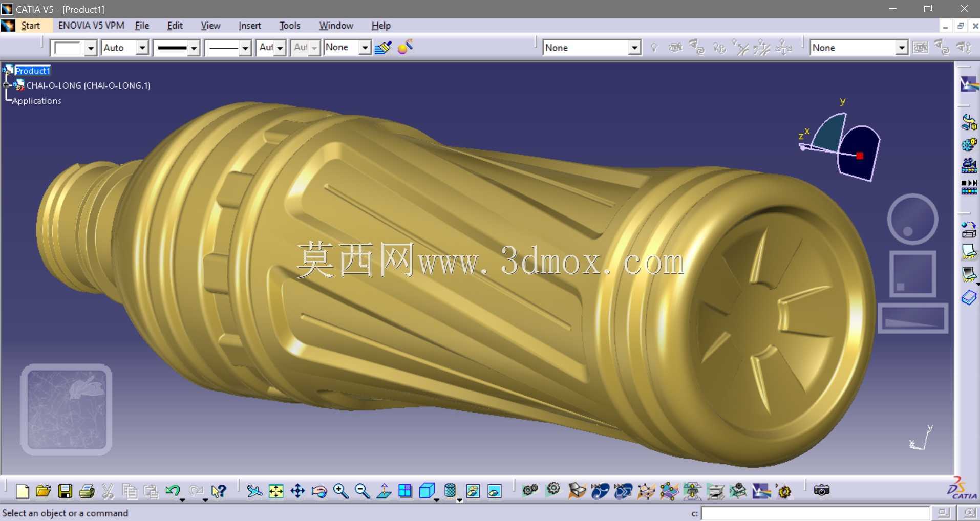Activate the What's This help cursor icon

(x=219, y=491)
